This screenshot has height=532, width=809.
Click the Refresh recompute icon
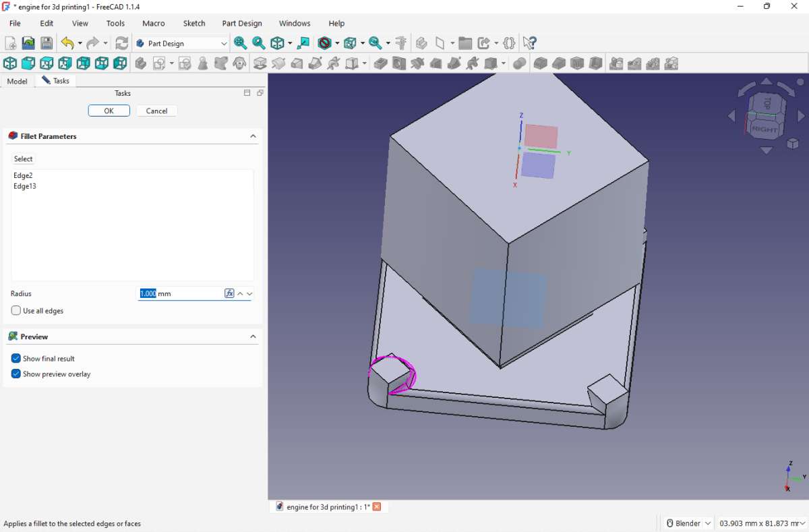(x=121, y=43)
